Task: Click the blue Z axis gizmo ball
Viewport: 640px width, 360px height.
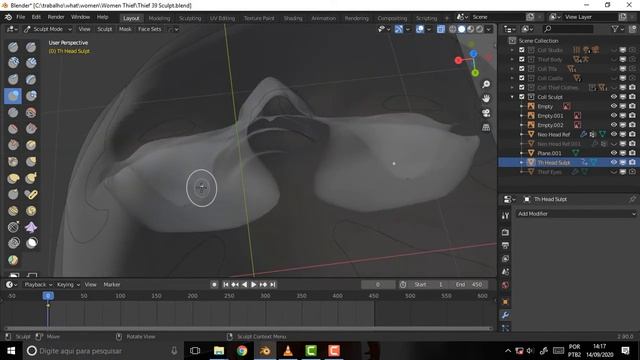Action: (x=473, y=54)
